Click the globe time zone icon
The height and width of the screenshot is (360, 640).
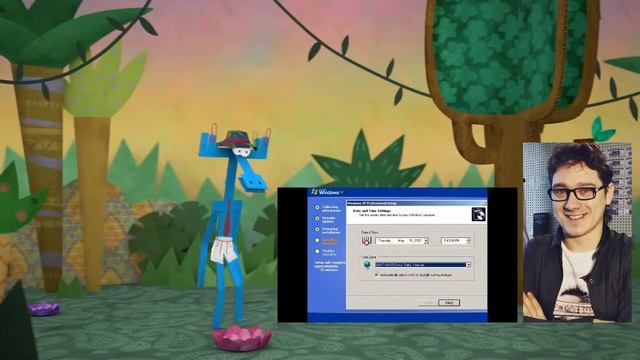[x=367, y=265]
